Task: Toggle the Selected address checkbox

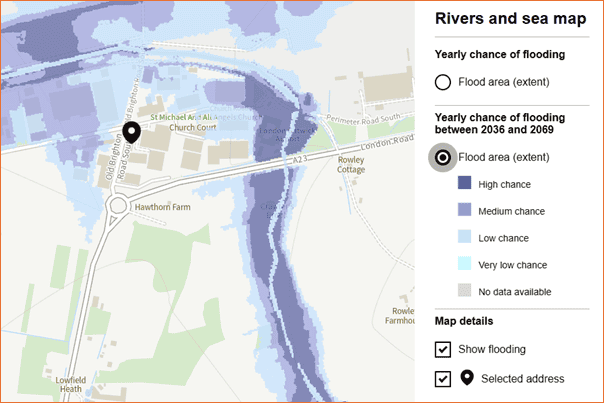Action: click(443, 379)
